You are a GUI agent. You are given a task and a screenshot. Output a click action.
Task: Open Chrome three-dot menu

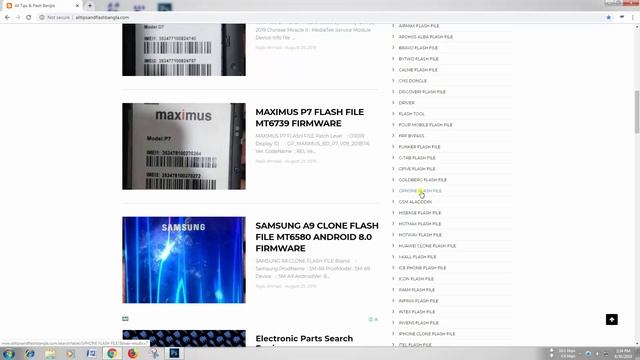pyautogui.click(x=633, y=18)
